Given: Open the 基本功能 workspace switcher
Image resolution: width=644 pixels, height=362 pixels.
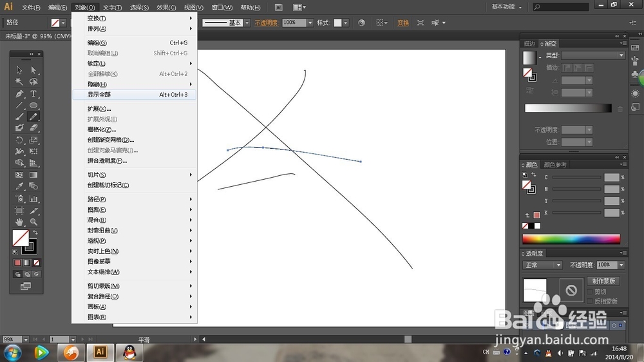Looking at the screenshot, I should (507, 7).
